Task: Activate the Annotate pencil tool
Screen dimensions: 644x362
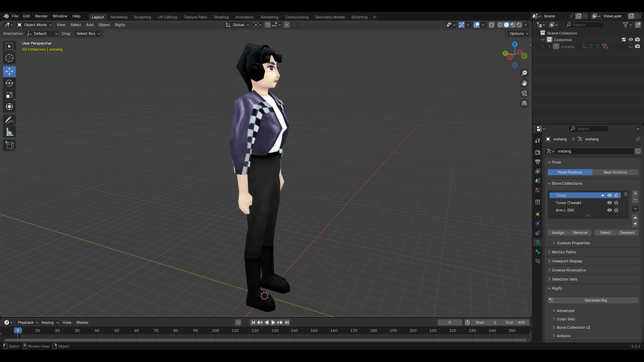Action: pyautogui.click(x=9, y=120)
